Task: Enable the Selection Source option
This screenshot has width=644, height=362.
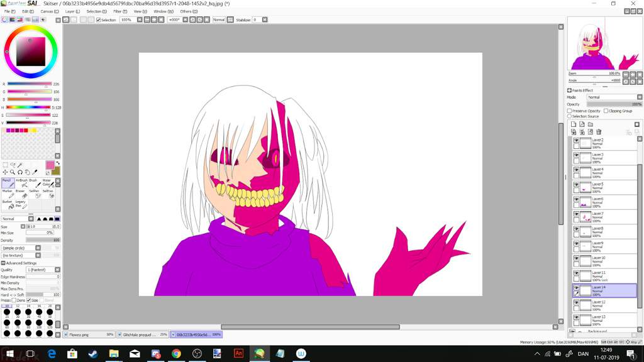Action: pyautogui.click(x=569, y=116)
